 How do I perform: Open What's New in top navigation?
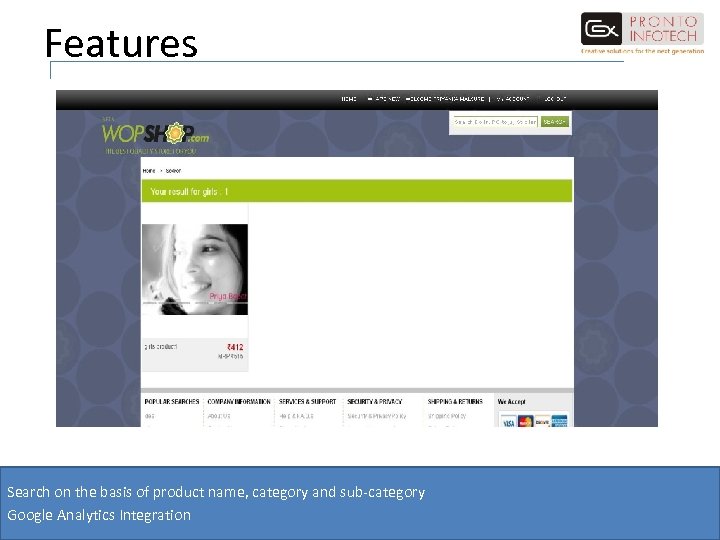click(x=384, y=99)
